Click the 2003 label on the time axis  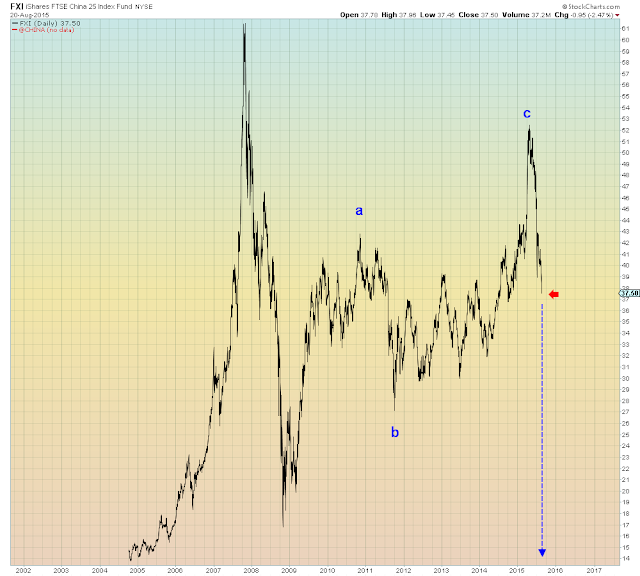click(61, 570)
